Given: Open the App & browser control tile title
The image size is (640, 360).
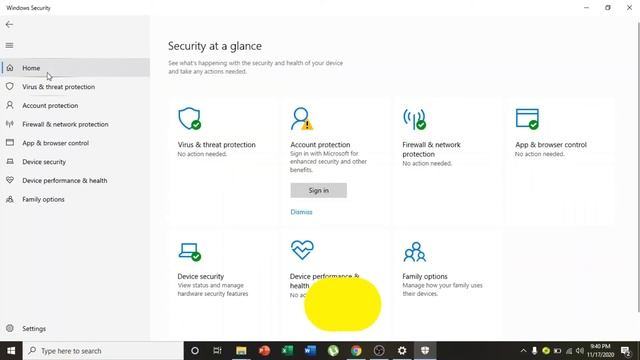Looking at the screenshot, I should [x=551, y=144].
